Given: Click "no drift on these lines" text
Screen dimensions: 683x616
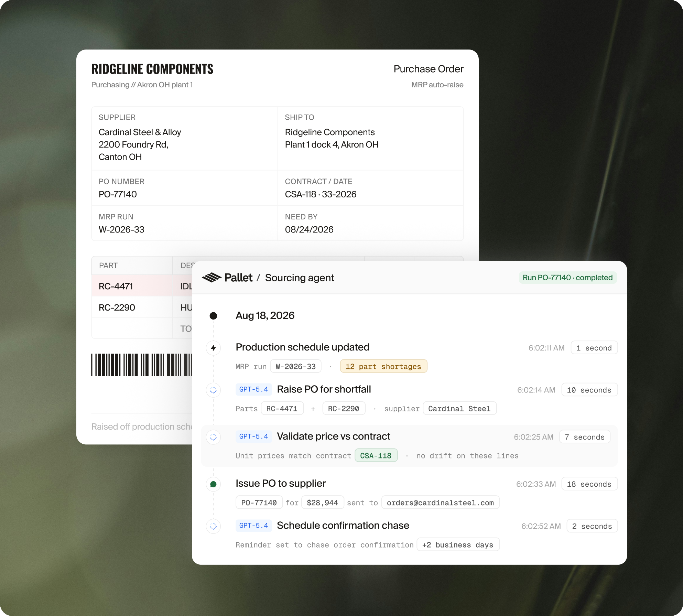Looking at the screenshot, I should [x=467, y=456].
